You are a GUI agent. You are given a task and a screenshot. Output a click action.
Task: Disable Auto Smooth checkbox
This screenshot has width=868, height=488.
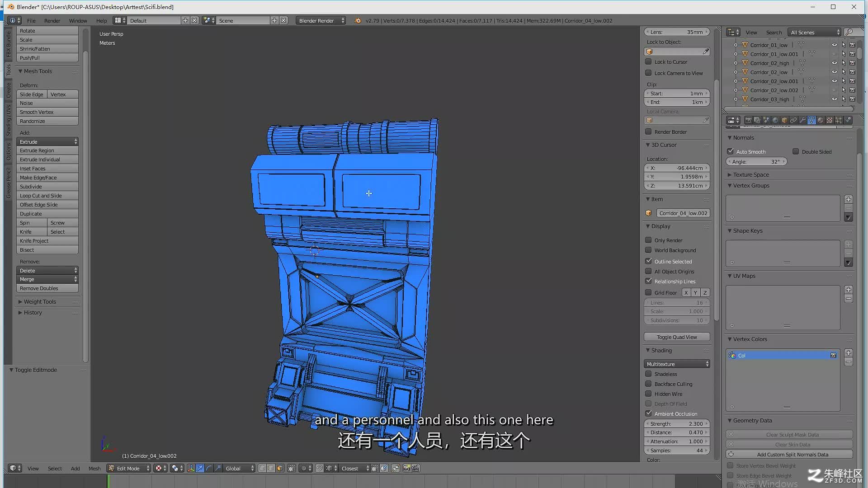pos(730,151)
